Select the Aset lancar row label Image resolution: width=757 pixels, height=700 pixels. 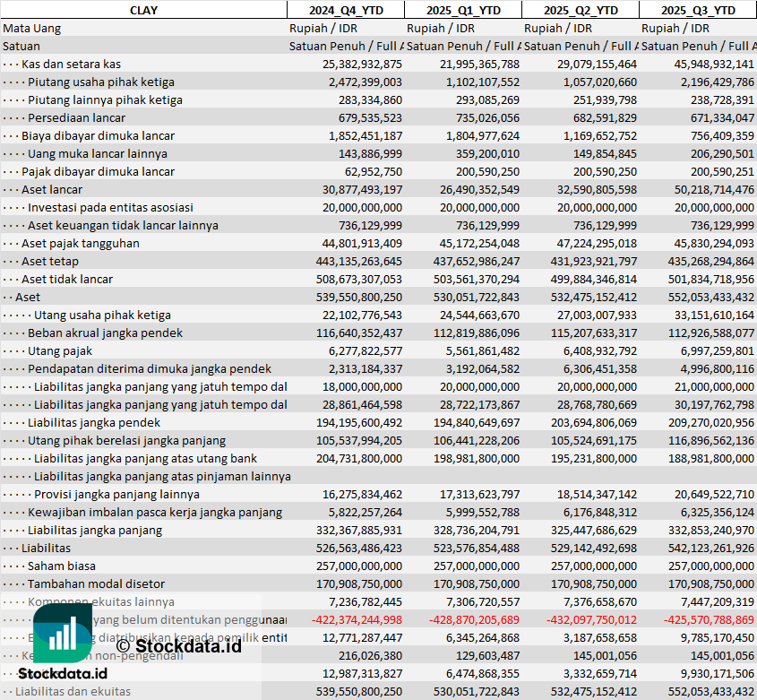tap(52, 189)
